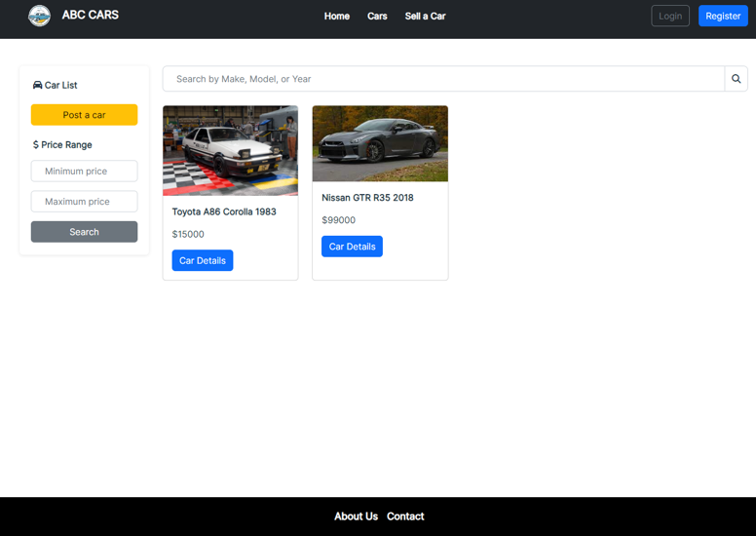
Task: Click the Register button
Action: (x=723, y=16)
